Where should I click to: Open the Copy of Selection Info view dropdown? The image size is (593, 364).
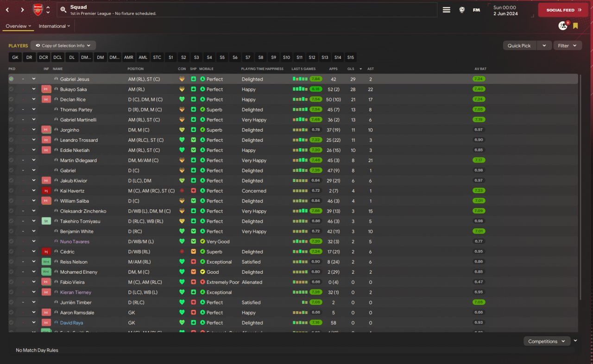63,45
